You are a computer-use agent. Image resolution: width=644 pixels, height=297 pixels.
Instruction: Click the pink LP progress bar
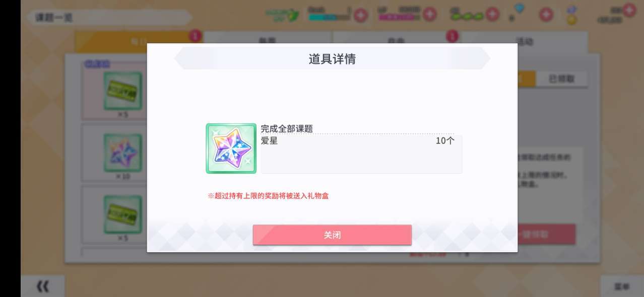(x=399, y=17)
